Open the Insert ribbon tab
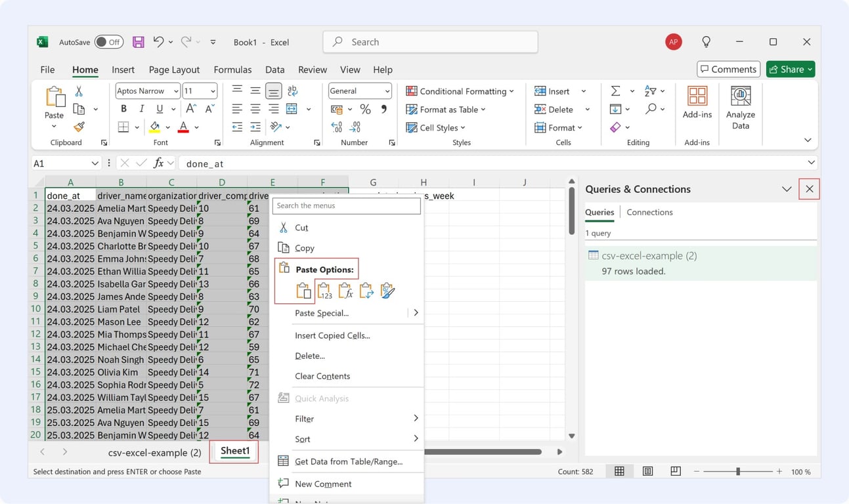This screenshot has height=504, width=849. pyautogui.click(x=123, y=70)
